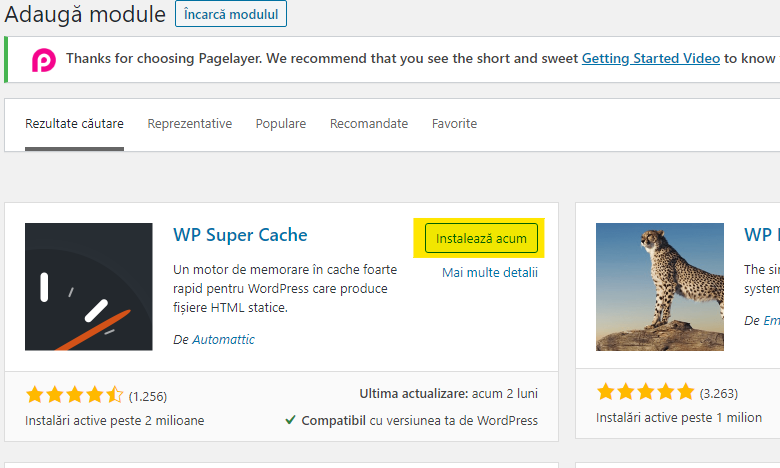Switch to the Populare tab
Viewport: 780px width, 468px height.
281,124
